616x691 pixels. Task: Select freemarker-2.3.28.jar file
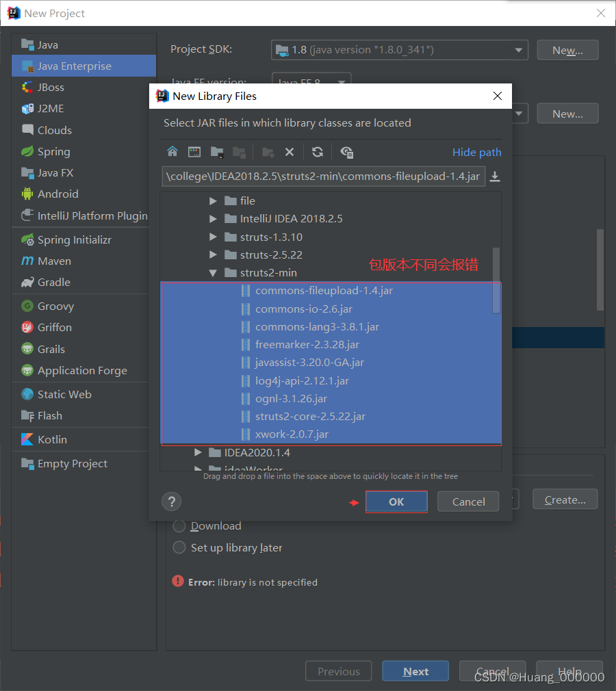coord(331,345)
